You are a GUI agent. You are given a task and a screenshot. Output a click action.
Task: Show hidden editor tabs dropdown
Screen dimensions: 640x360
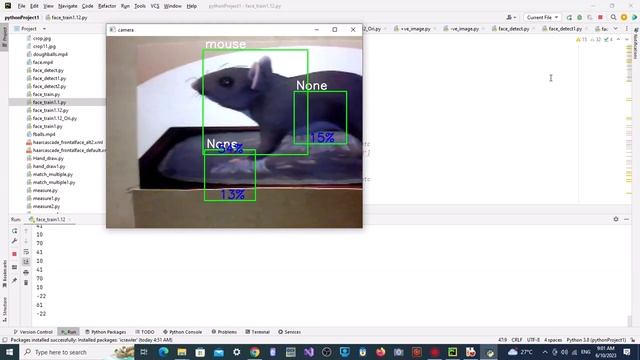[x=616, y=29]
